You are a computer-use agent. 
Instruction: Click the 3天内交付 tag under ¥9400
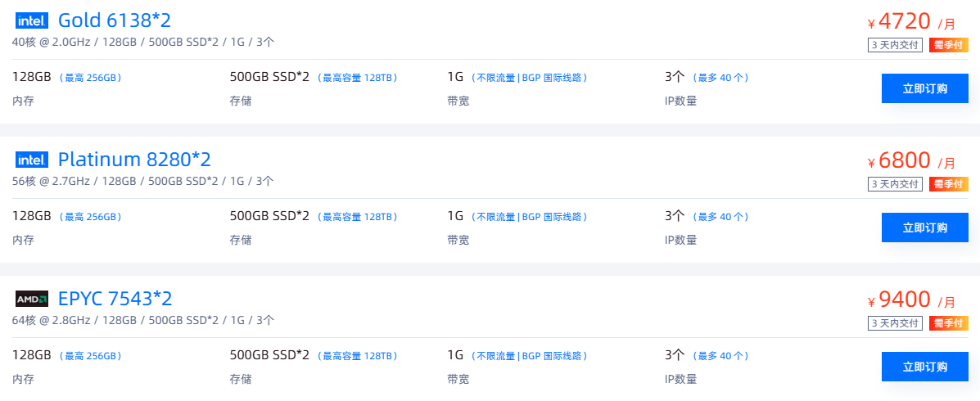coord(895,323)
